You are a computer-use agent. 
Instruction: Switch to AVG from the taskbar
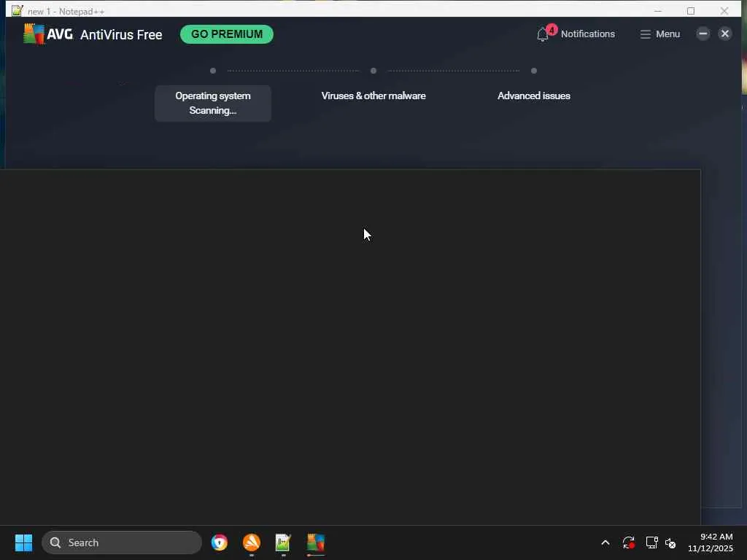click(x=315, y=542)
